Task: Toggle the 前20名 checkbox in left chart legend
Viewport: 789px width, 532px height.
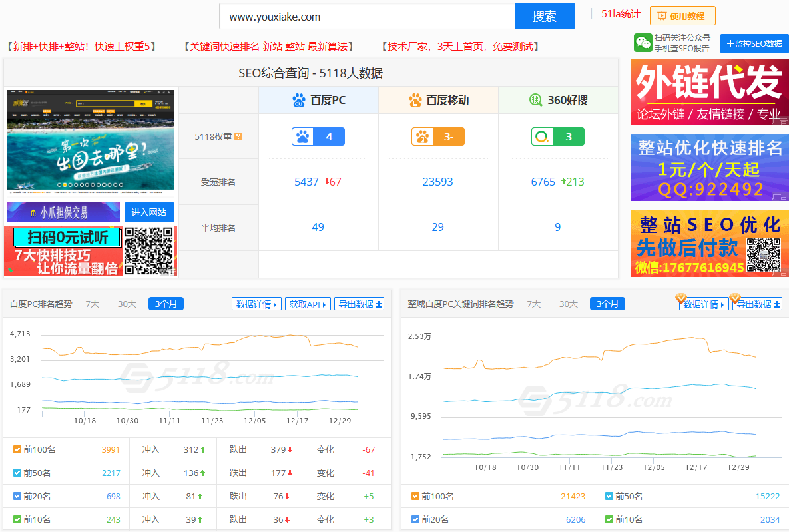Action: coord(17,496)
